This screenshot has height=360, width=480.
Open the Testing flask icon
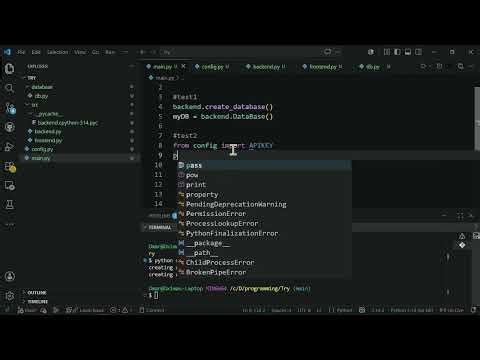coord(9,204)
